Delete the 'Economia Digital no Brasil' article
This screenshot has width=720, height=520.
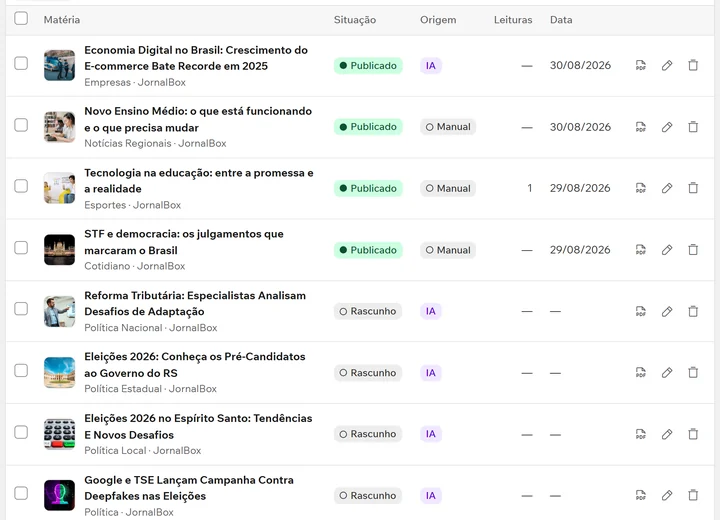[x=693, y=66]
